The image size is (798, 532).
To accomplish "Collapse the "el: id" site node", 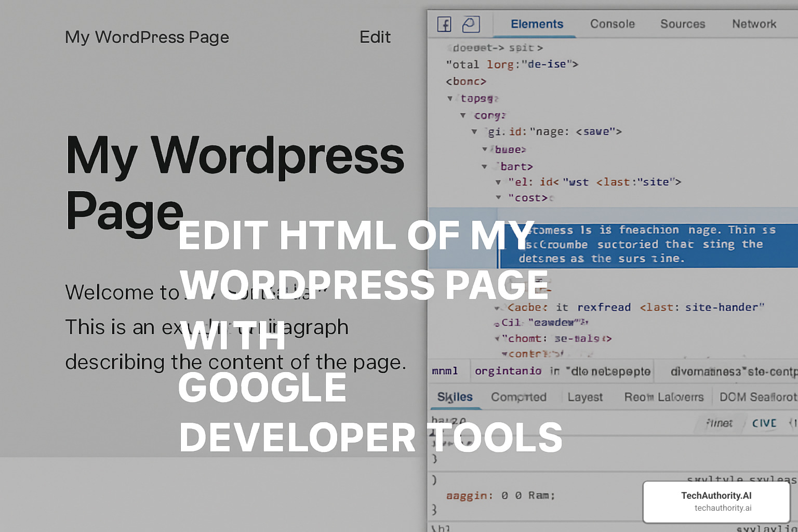I will 498,182.
